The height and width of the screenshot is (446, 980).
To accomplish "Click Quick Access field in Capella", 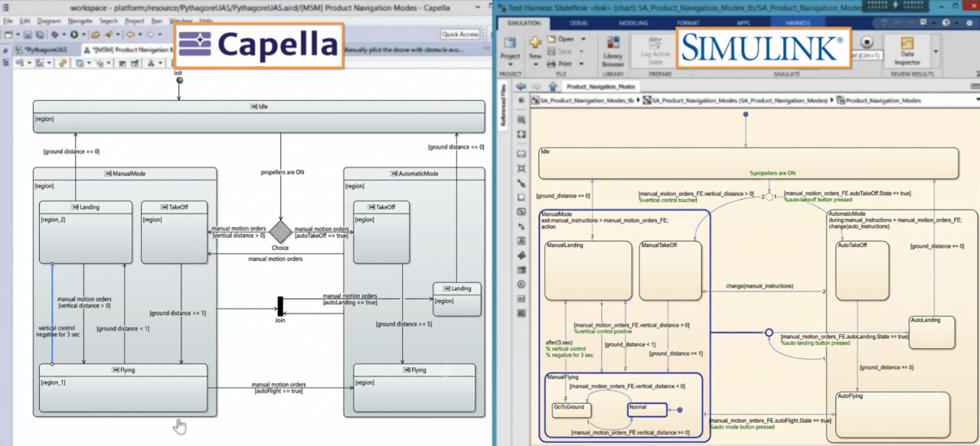I will pyautogui.click(x=460, y=34).
